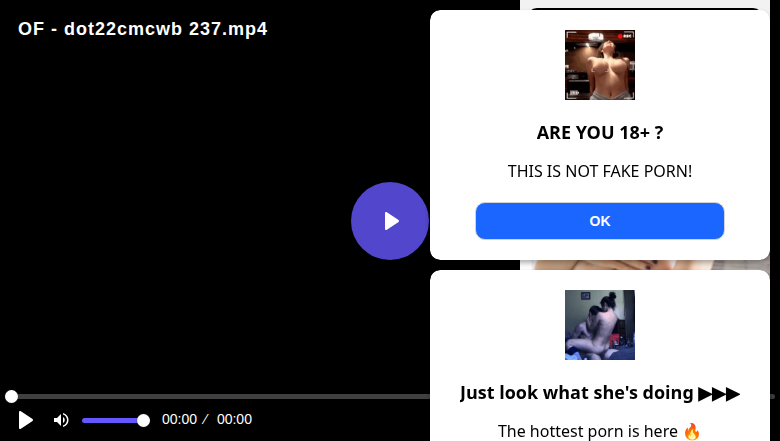Viewport: 780px width, 441px height.
Task: Click the triple arrow icon after the heading
Action: (719, 394)
